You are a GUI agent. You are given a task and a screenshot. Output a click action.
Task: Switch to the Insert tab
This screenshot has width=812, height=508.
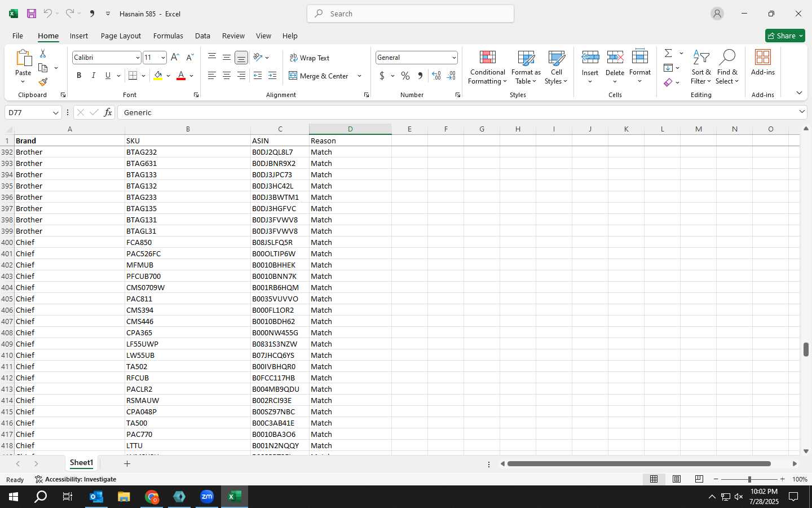[x=79, y=36]
